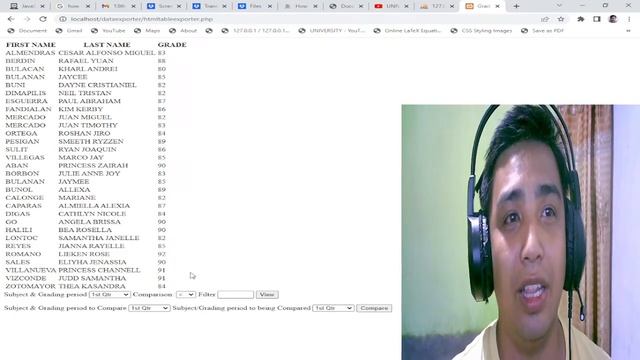
Task: Select the ALMENDRAS first name cell
Action: 30,53
